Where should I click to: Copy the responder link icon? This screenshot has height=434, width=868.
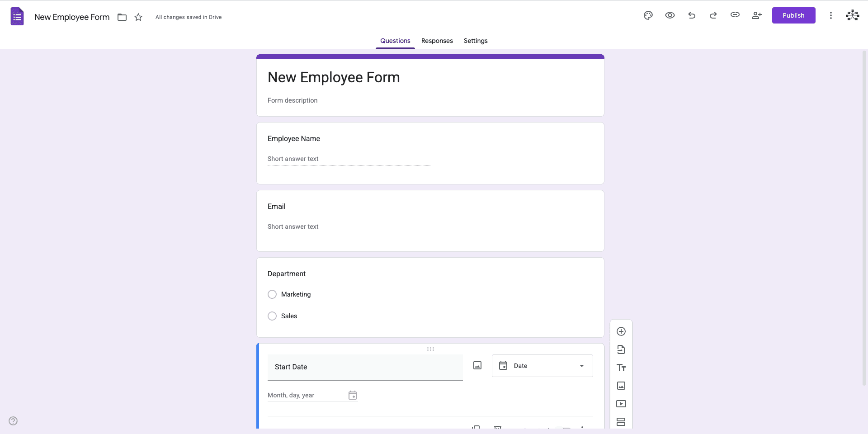coord(735,15)
